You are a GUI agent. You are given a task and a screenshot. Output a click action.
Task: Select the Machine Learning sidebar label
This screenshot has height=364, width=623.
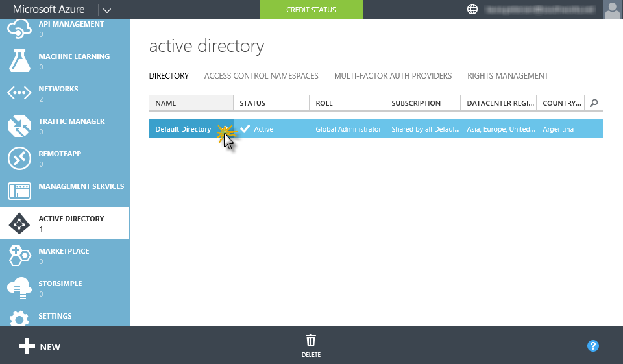(74, 56)
